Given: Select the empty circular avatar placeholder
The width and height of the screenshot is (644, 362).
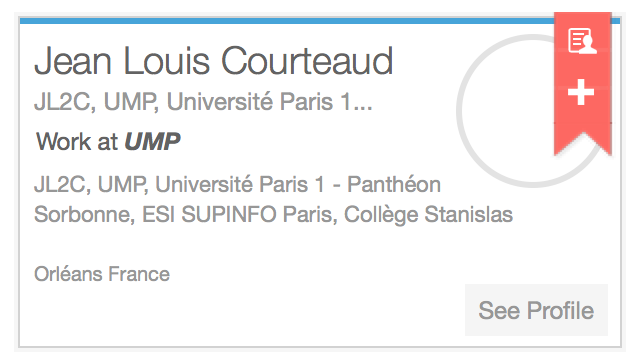Looking at the screenshot, I should [x=532, y=111].
